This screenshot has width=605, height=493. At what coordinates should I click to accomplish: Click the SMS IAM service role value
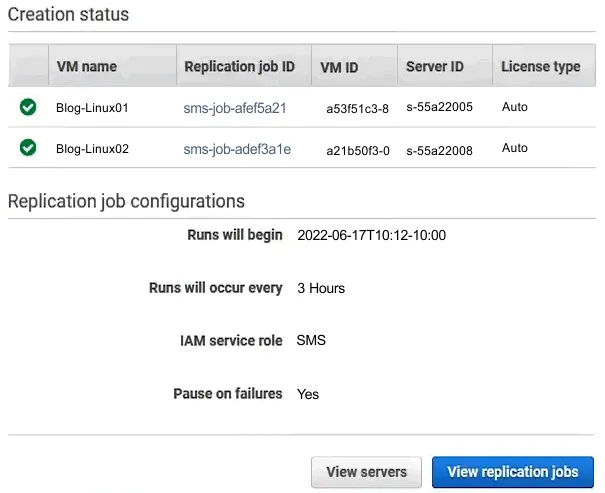pyautogui.click(x=311, y=340)
